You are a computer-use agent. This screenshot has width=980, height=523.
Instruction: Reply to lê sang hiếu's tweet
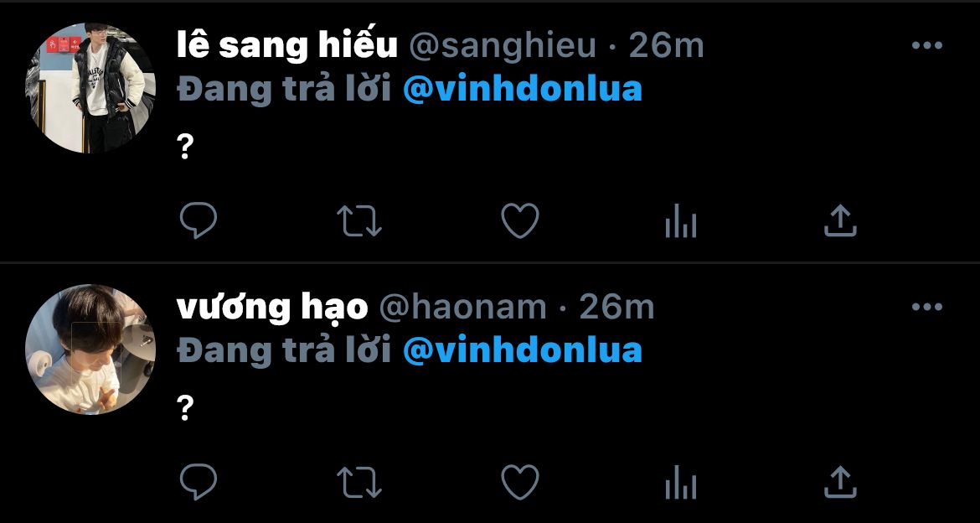pyautogui.click(x=199, y=220)
